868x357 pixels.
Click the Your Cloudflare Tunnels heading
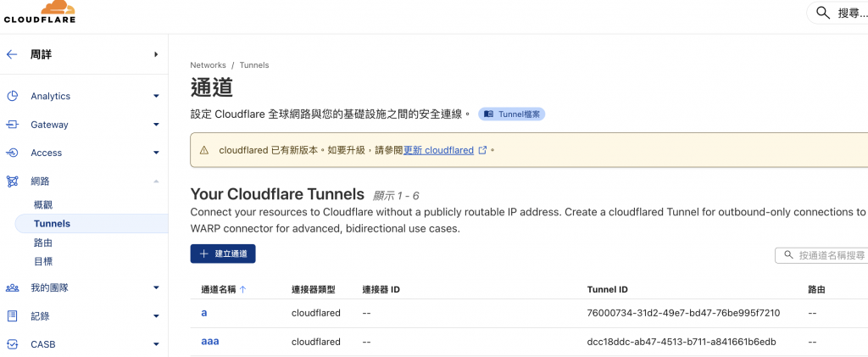click(277, 194)
